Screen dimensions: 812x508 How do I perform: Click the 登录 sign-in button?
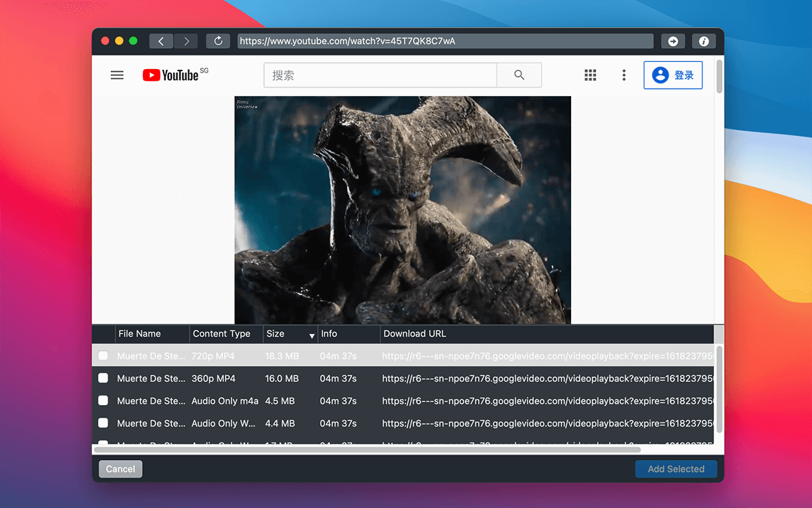pyautogui.click(x=673, y=75)
